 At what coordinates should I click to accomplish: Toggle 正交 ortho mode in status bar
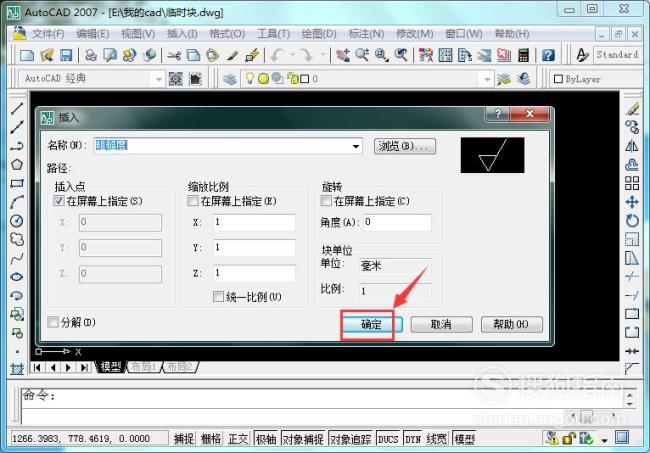click(238, 439)
